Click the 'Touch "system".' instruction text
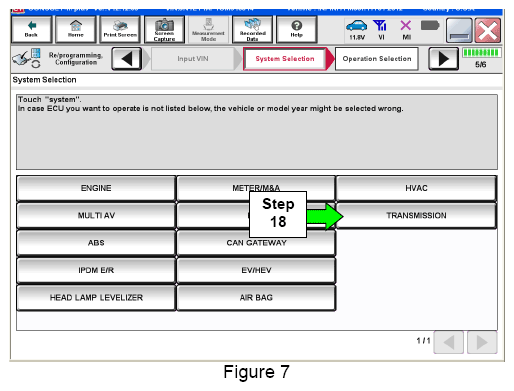This screenshot has height=391, width=514. [50, 99]
